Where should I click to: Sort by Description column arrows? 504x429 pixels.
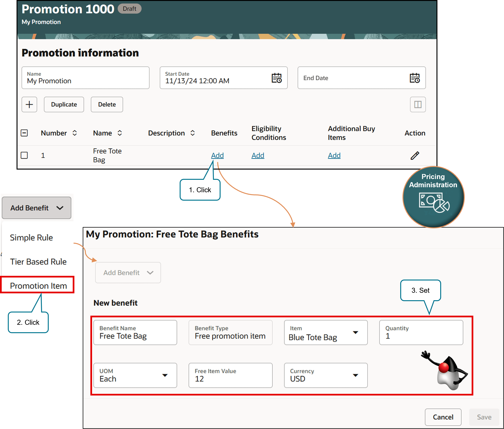(x=192, y=133)
